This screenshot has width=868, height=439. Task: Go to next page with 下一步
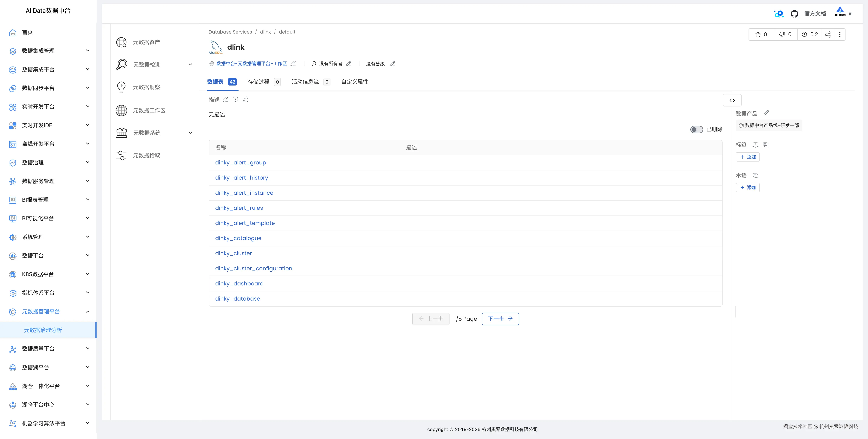click(500, 319)
